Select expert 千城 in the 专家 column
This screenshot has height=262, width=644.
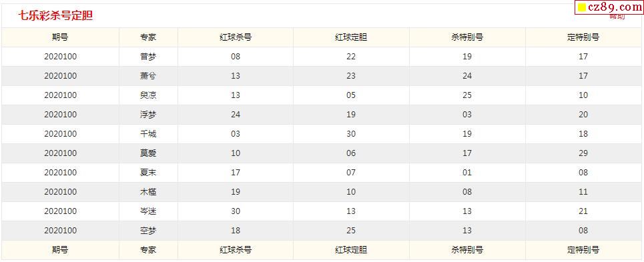tap(148, 134)
